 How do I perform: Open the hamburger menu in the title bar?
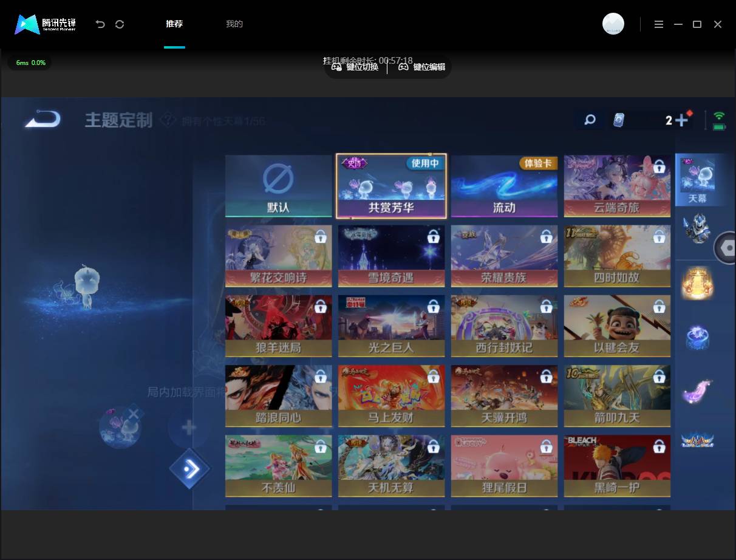659,24
